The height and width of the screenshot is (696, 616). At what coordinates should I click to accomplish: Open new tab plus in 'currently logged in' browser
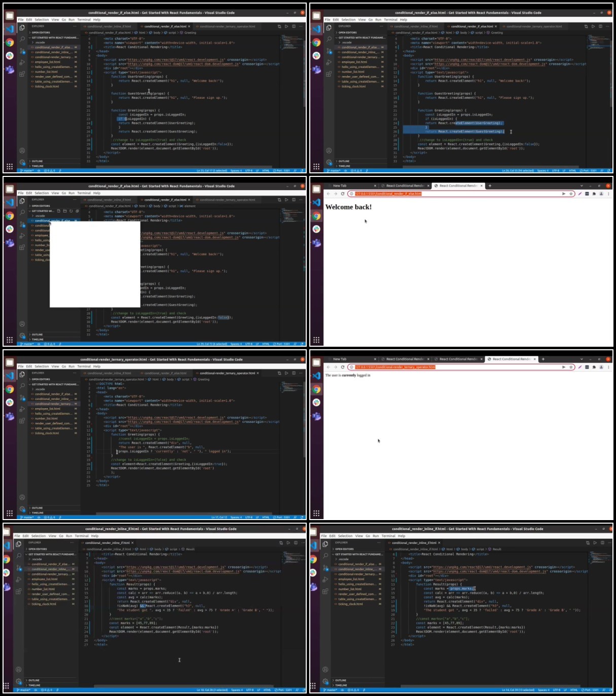click(x=543, y=359)
